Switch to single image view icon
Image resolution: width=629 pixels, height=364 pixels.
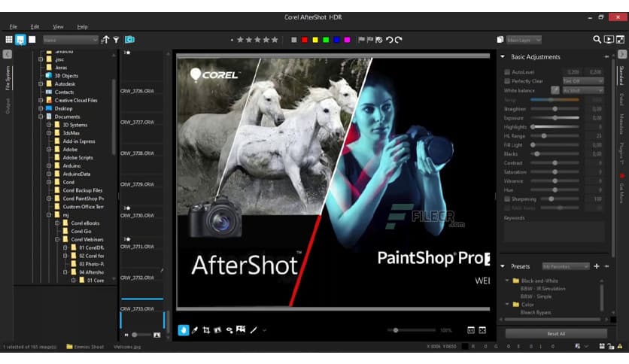tap(32, 39)
